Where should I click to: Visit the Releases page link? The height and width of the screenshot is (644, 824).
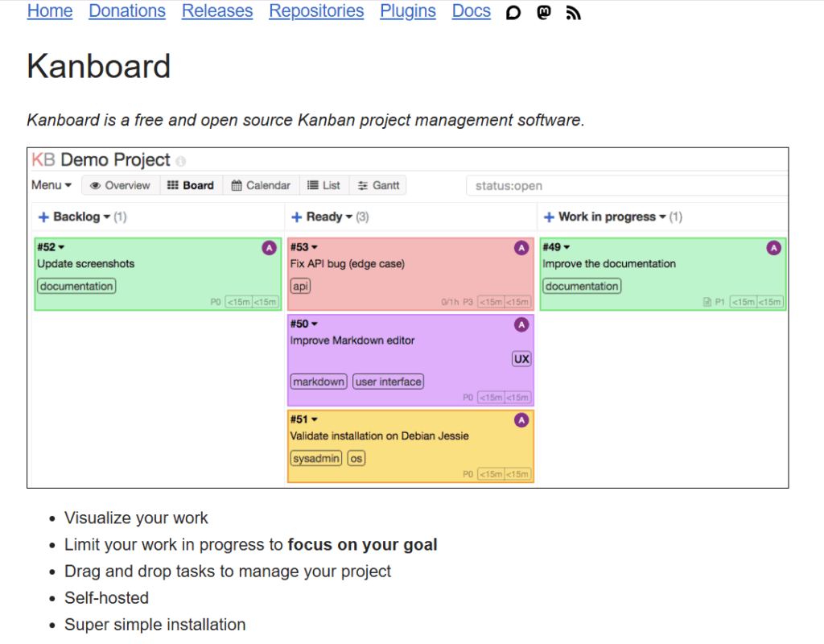click(x=217, y=11)
